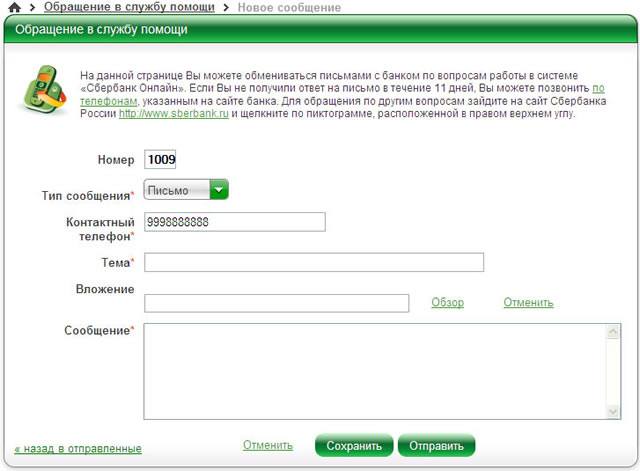Viewport: 640px width, 471px height.
Task: Click the Отправить button
Action: [x=436, y=446]
